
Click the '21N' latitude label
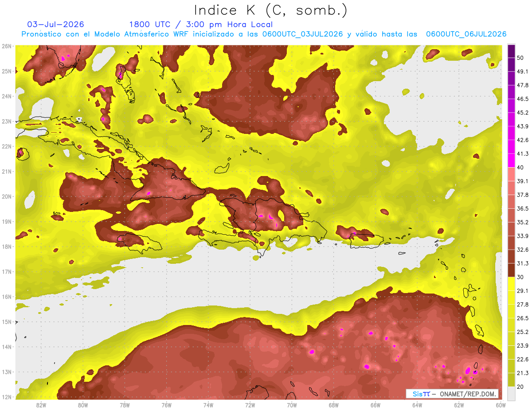(7, 171)
